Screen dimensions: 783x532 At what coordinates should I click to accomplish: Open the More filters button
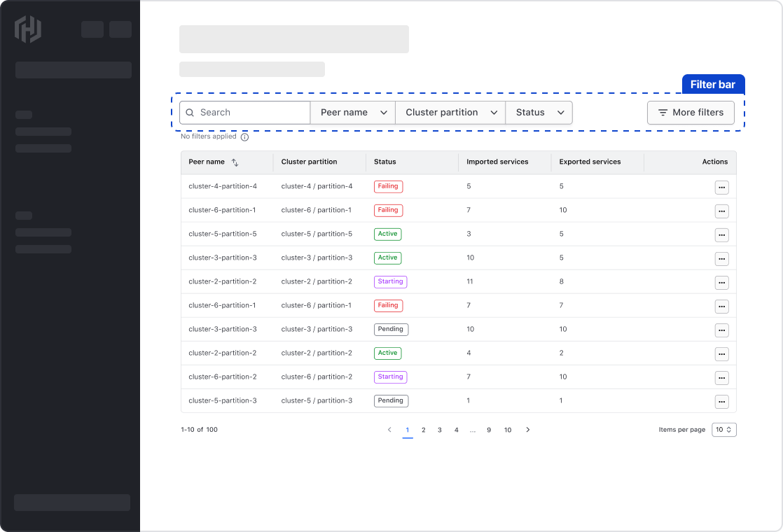tap(691, 113)
